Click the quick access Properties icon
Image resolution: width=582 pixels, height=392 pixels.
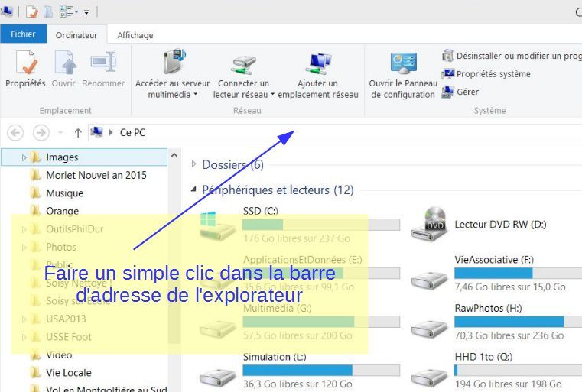pos(31,12)
